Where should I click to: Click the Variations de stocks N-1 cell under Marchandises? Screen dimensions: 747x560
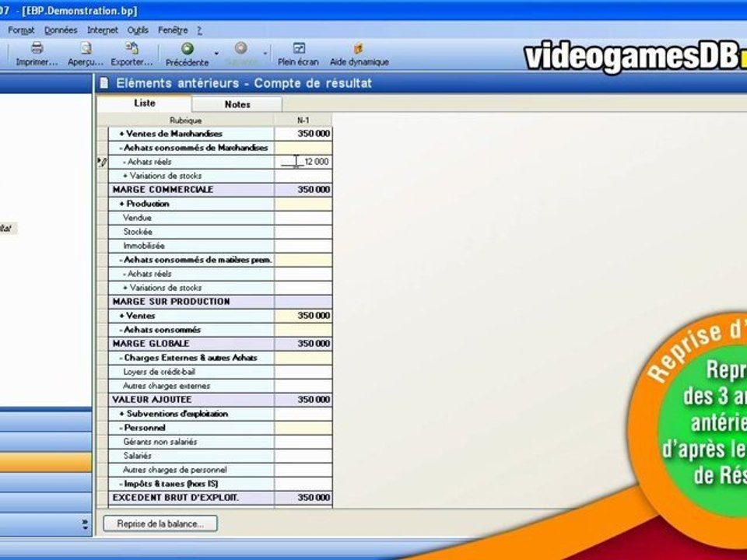303,176
